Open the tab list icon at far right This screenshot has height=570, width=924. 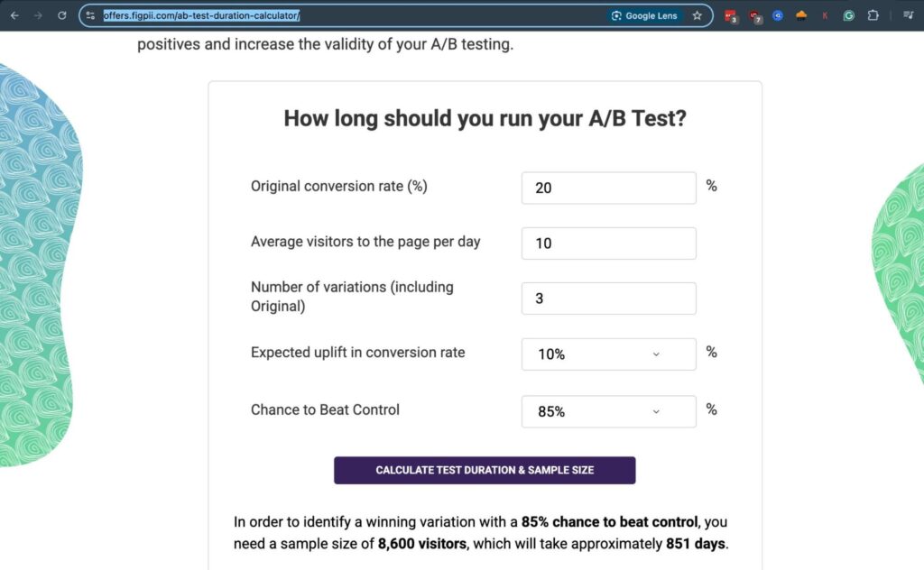pyautogui.click(x=908, y=15)
